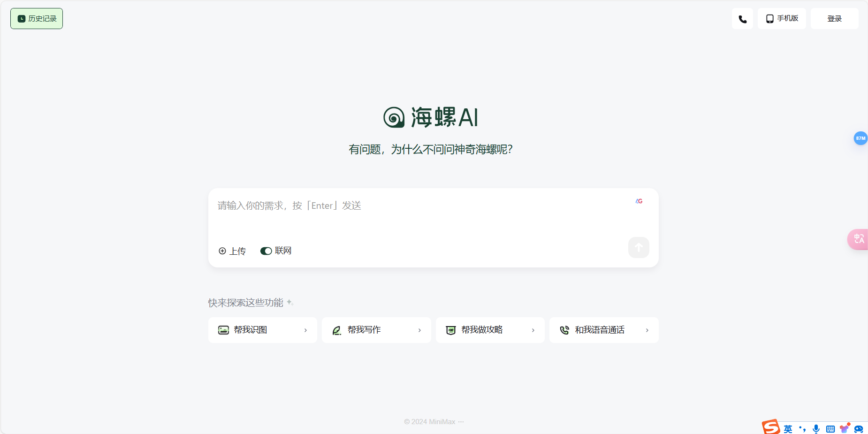Viewport: 868px width, 434px height.
Task: Select the 帮我识图 image recognition feature icon
Action: pyautogui.click(x=224, y=330)
